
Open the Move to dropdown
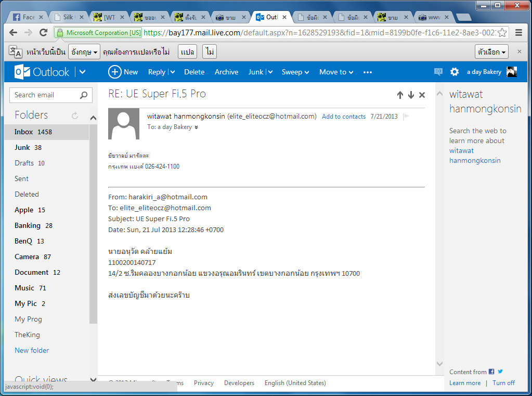(336, 72)
